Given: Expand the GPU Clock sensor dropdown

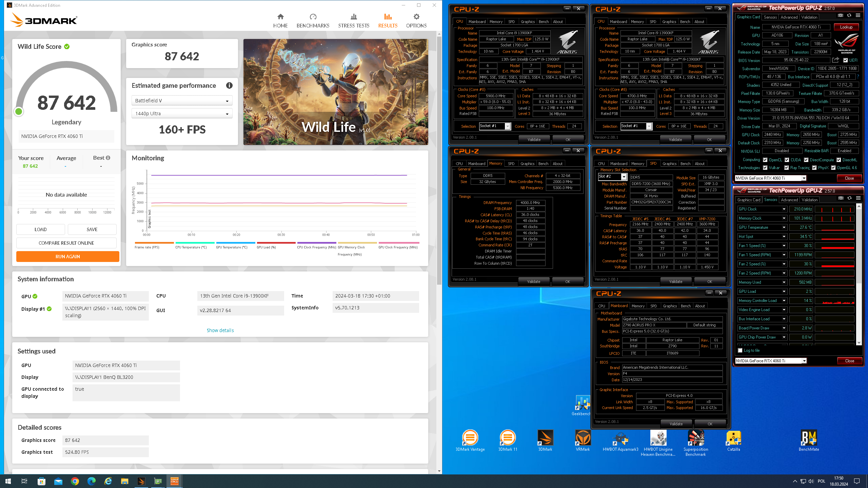Looking at the screenshot, I should [x=784, y=209].
